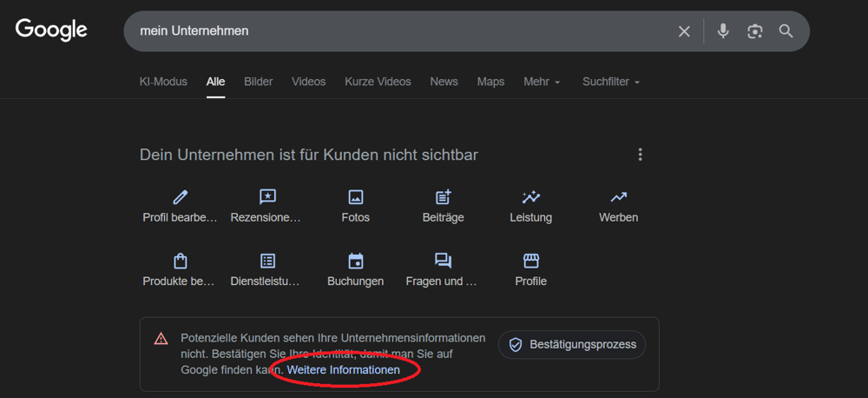
Task: Open Rezensionen star icon
Action: click(267, 196)
